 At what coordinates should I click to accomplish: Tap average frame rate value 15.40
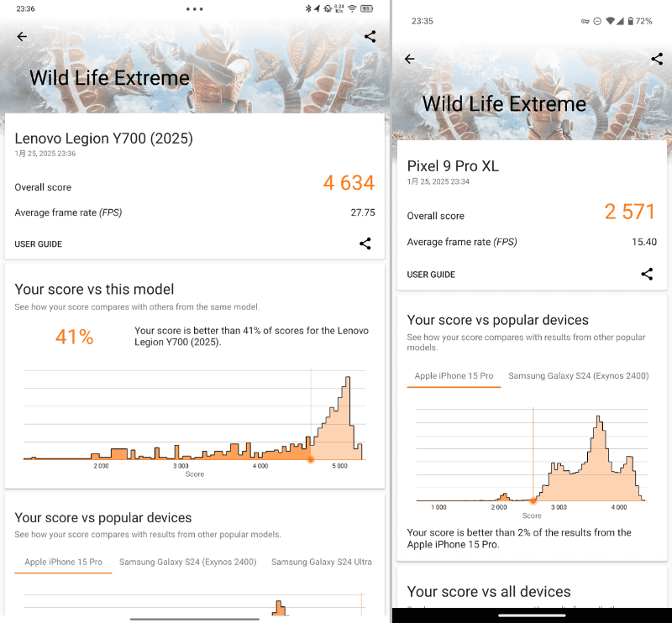pyautogui.click(x=644, y=242)
